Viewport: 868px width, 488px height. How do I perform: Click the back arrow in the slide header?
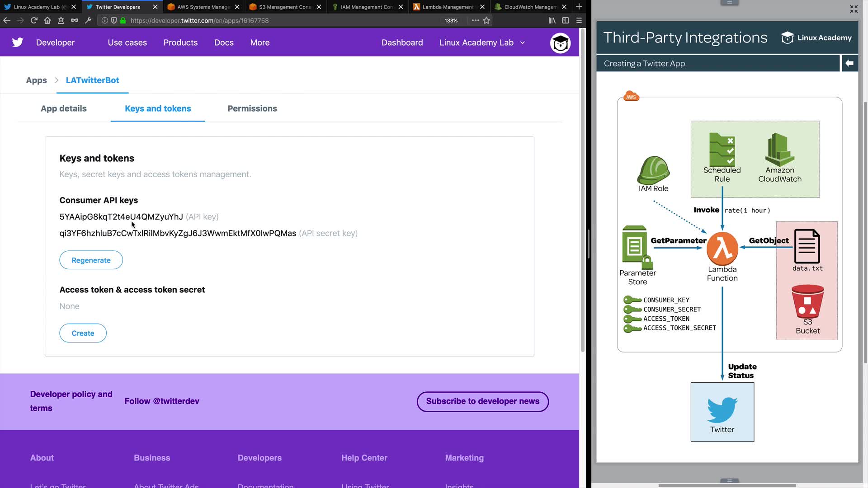pyautogui.click(x=849, y=63)
